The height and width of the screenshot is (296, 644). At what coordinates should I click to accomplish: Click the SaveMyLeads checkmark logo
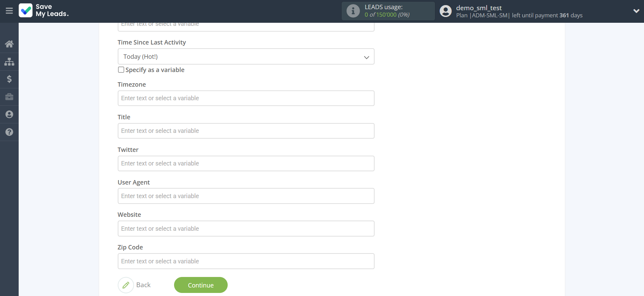point(26,11)
